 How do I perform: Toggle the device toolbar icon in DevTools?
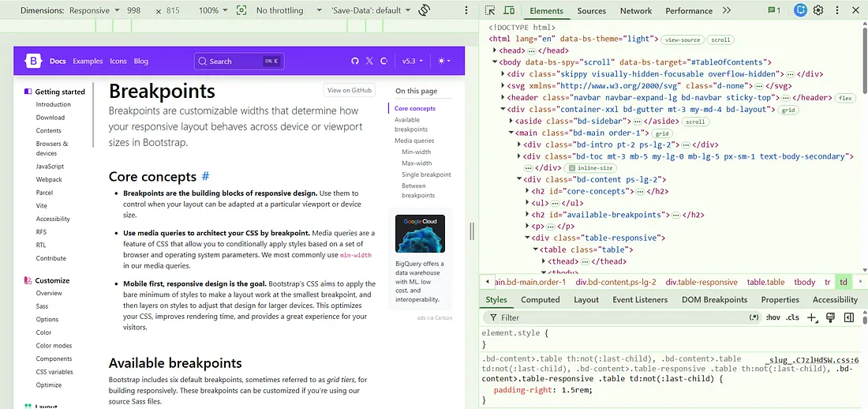point(509,10)
